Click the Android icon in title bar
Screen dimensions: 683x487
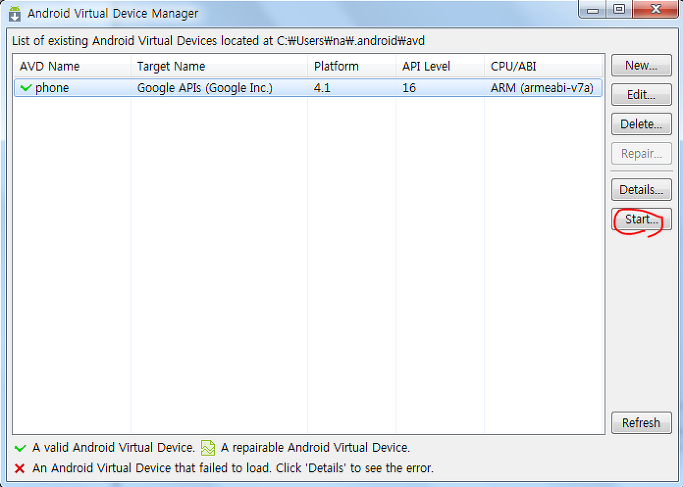coord(15,14)
